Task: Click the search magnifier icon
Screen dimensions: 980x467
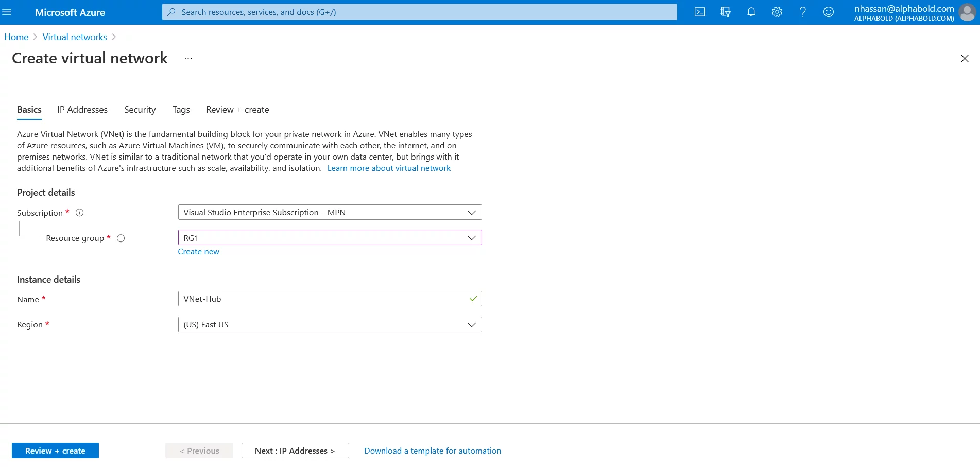Action: click(171, 12)
